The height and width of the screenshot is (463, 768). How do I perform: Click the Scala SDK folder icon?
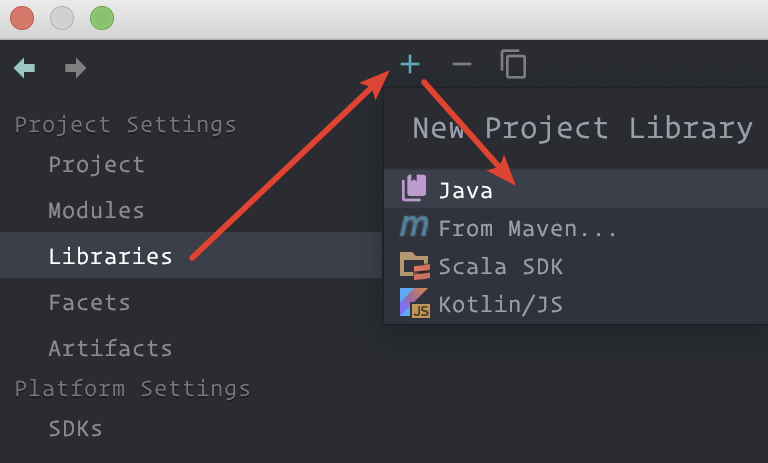(414, 266)
